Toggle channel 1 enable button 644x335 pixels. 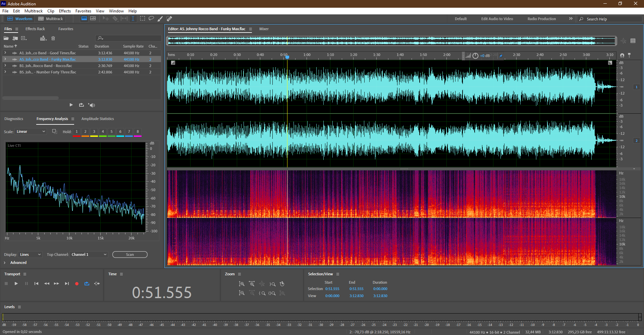[636, 87]
